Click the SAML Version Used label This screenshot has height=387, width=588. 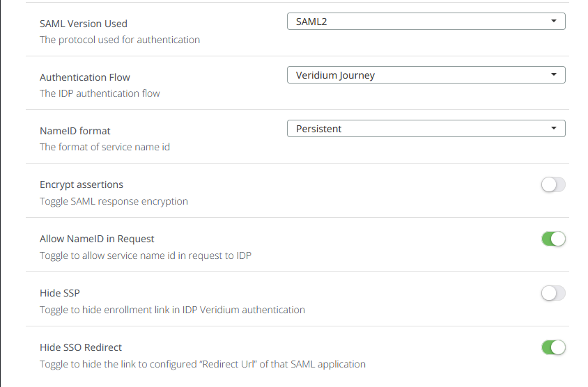pos(84,24)
